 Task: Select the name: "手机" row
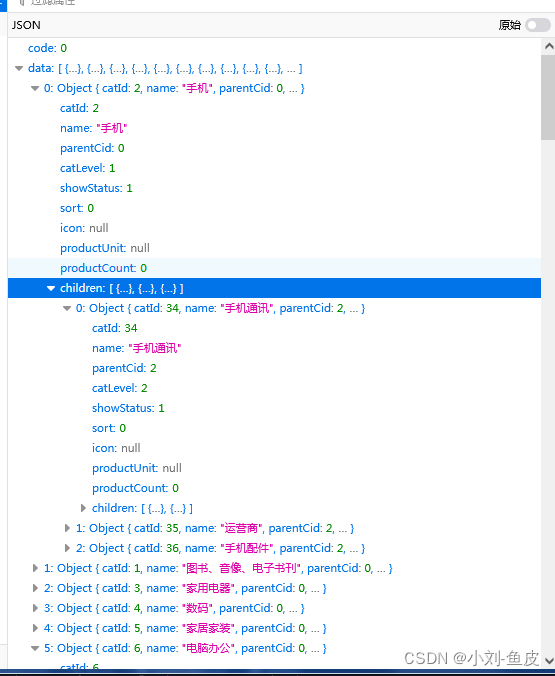(274, 128)
